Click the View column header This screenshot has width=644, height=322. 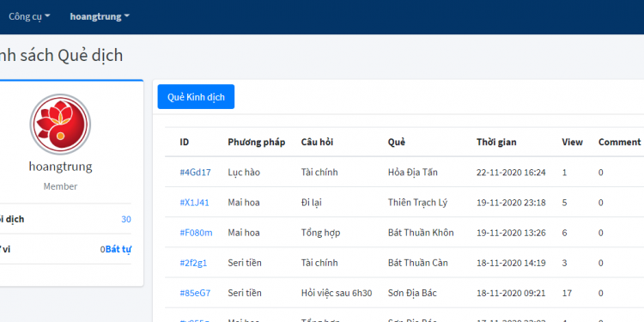tap(572, 142)
